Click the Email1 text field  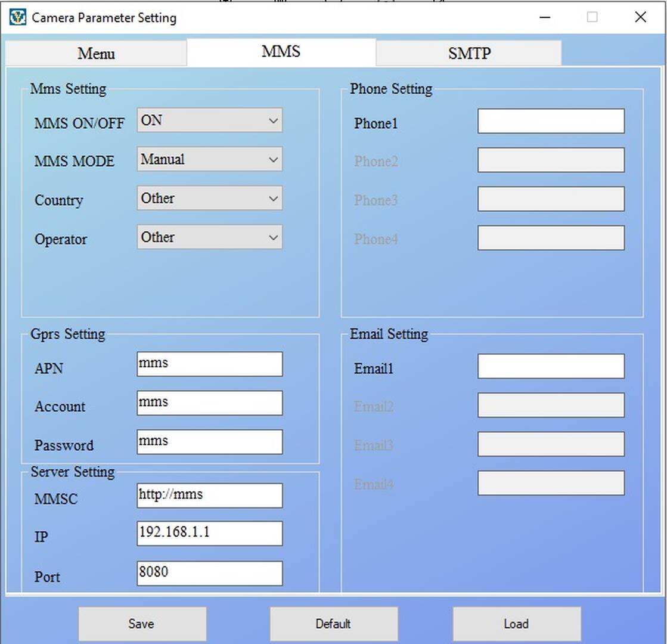(x=551, y=367)
